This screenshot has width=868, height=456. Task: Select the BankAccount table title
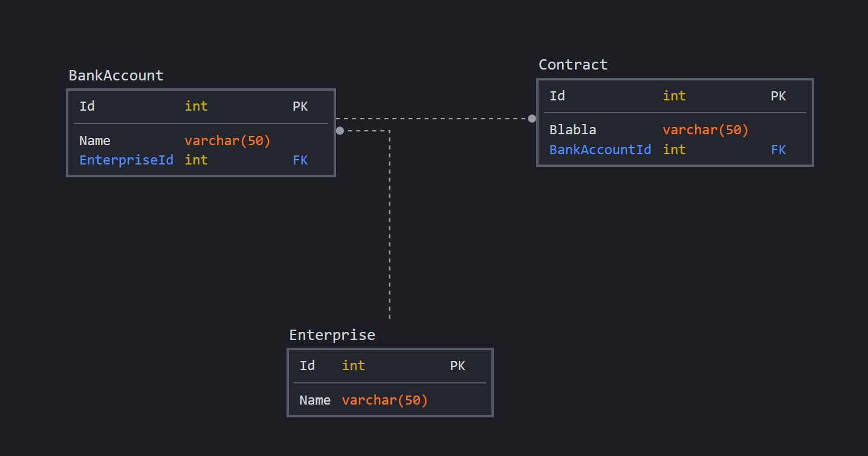click(116, 76)
